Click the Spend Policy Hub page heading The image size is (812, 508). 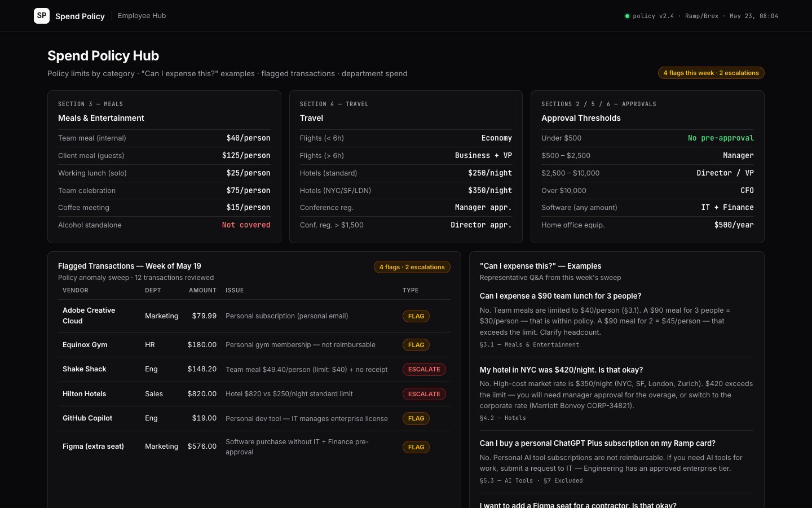coord(103,56)
